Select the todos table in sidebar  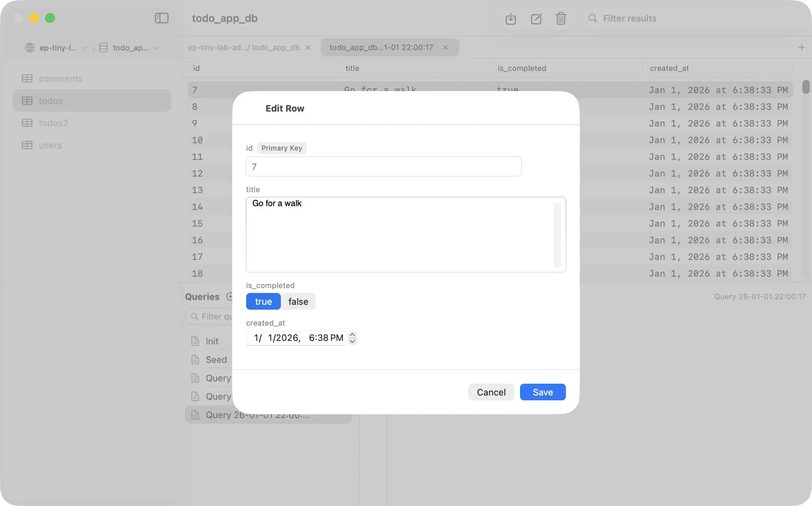coord(92,101)
